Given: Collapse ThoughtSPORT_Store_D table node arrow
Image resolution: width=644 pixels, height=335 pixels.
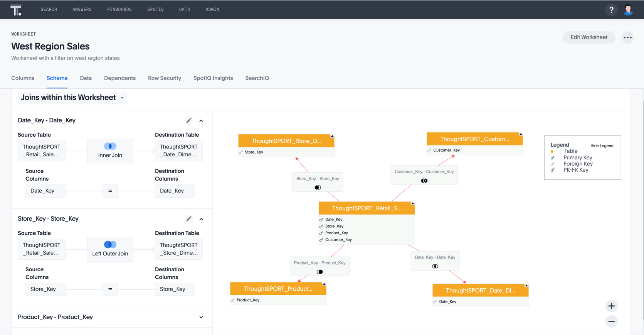Looking at the screenshot, I should tap(332, 136).
